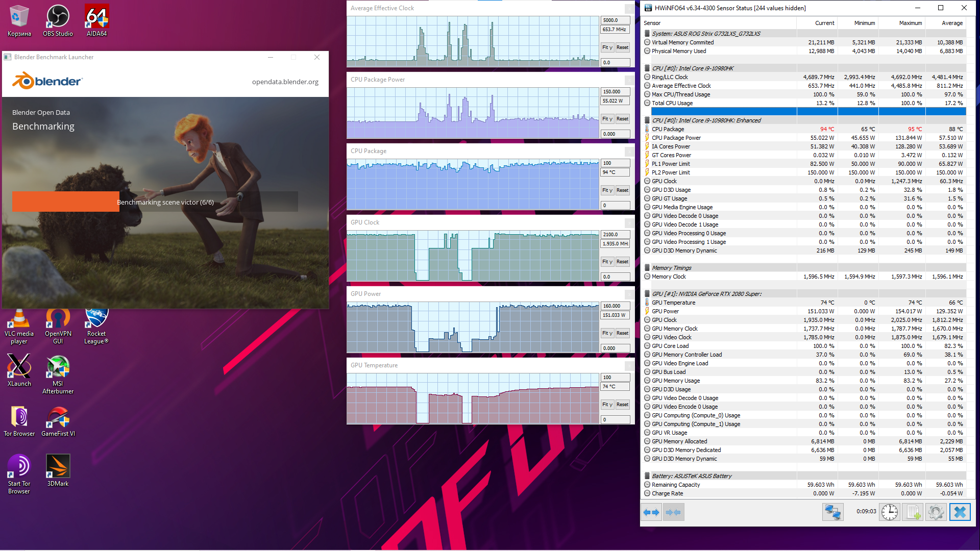Screen dimensions: 980x551
Task: Open the OBS Studio desktop shortcut
Action: point(58,21)
